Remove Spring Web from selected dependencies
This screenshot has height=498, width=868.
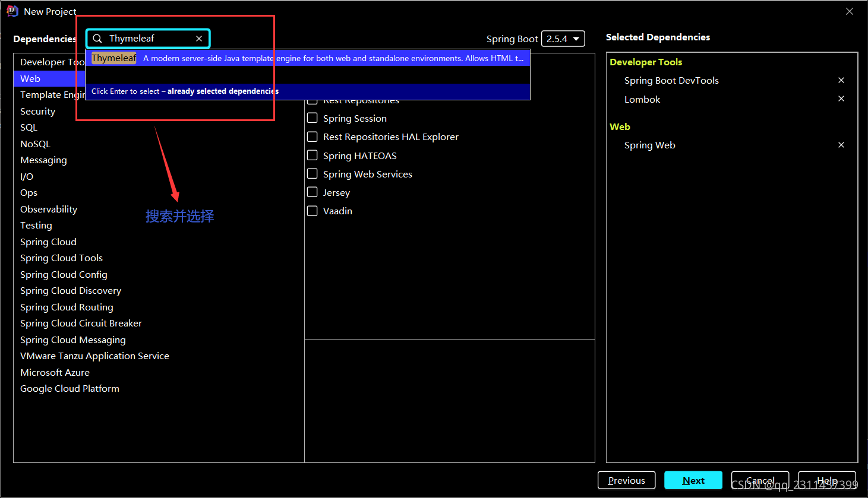coord(841,145)
